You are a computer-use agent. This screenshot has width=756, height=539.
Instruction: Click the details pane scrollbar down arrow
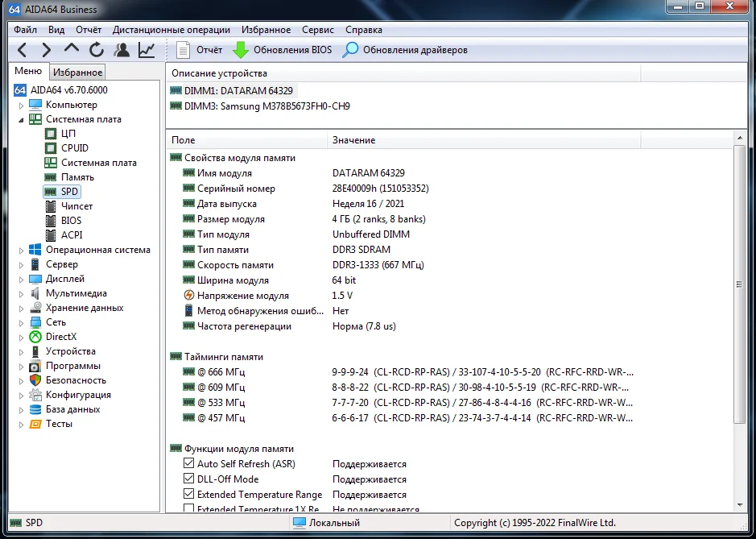(x=740, y=505)
